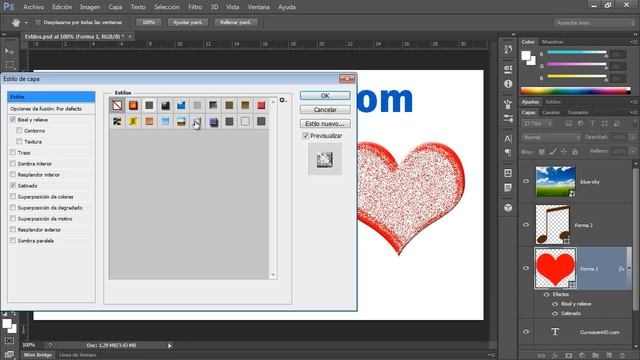Click the R channel slider in the Color panel
640x360 pixels.
click(x=576, y=52)
